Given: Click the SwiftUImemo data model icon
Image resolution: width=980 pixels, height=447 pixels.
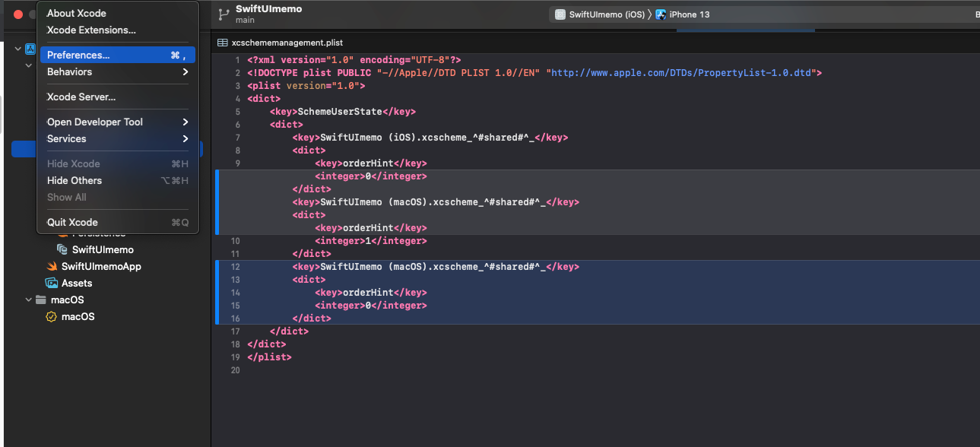Looking at the screenshot, I should tap(62, 249).
